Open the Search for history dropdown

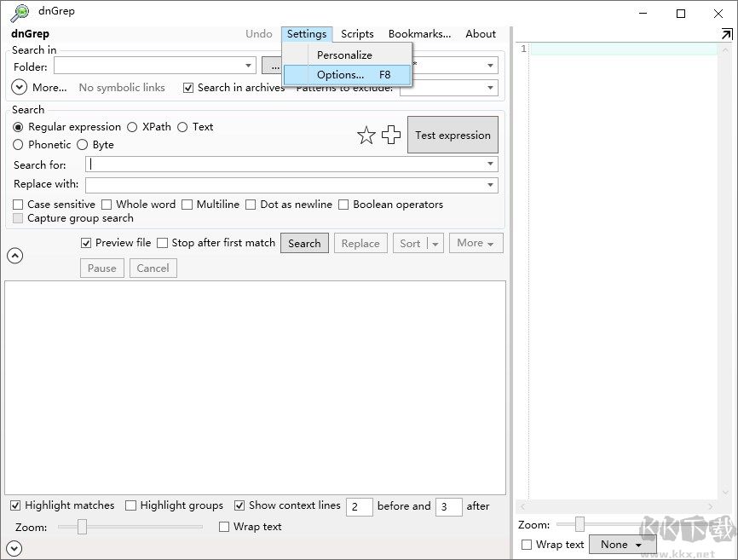tap(490, 164)
